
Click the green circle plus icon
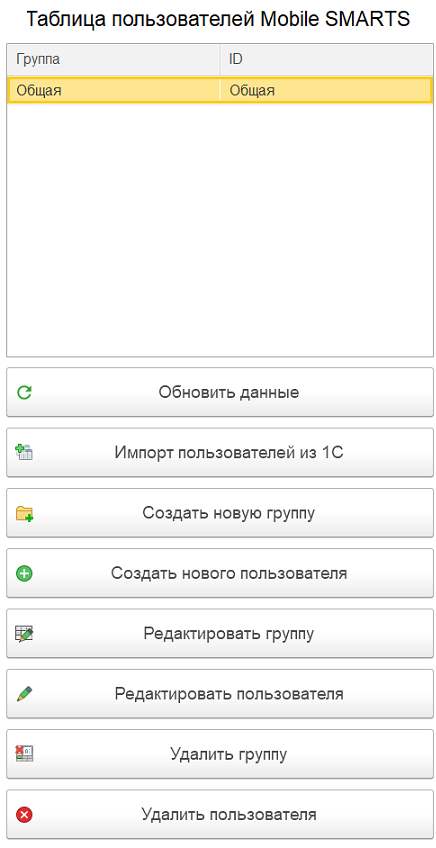click(x=24, y=573)
